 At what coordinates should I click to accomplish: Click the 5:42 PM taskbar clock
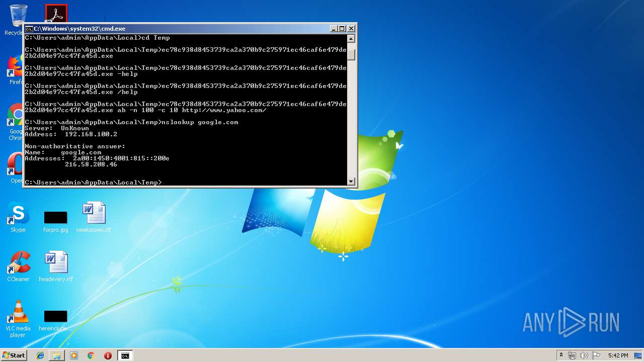[618, 355]
